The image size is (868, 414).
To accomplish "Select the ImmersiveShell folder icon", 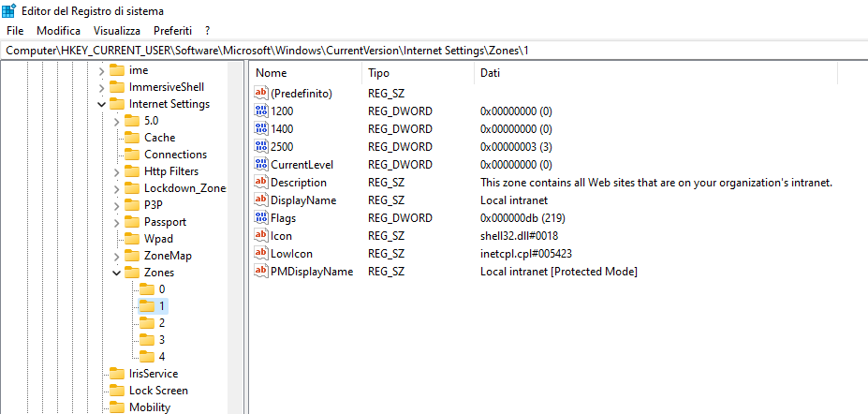I will tap(117, 87).
